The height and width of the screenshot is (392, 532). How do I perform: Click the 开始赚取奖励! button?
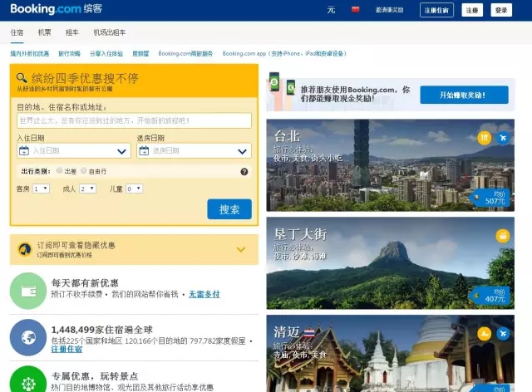pyautogui.click(x=464, y=95)
